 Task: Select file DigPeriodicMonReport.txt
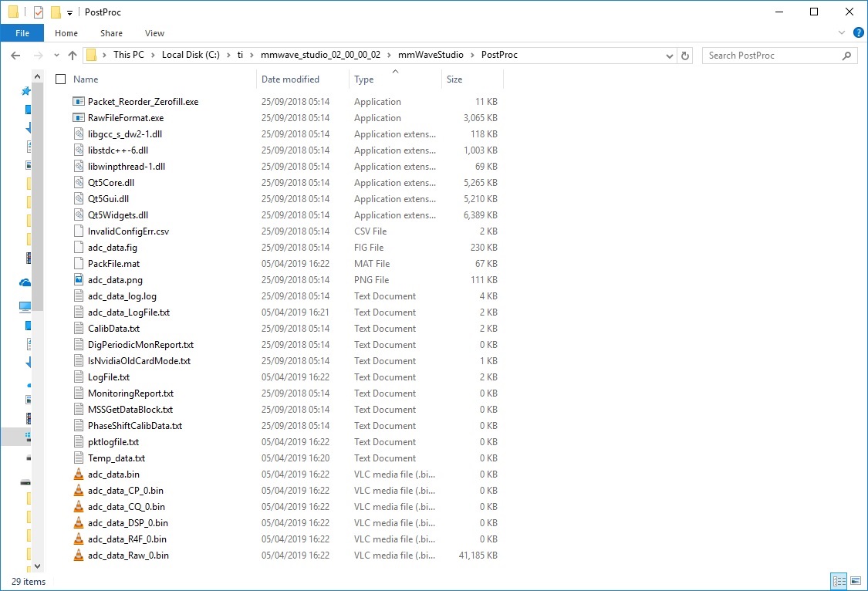(140, 345)
